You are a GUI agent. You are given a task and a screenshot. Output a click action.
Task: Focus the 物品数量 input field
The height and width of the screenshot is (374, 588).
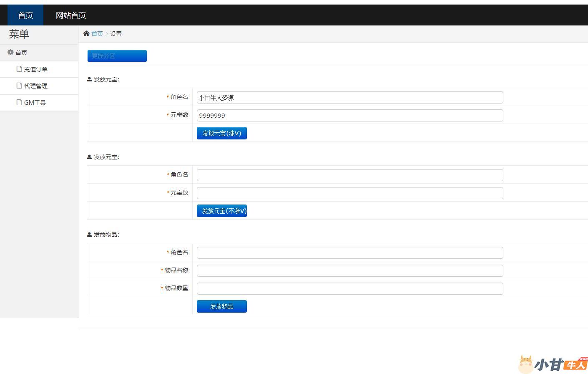349,288
